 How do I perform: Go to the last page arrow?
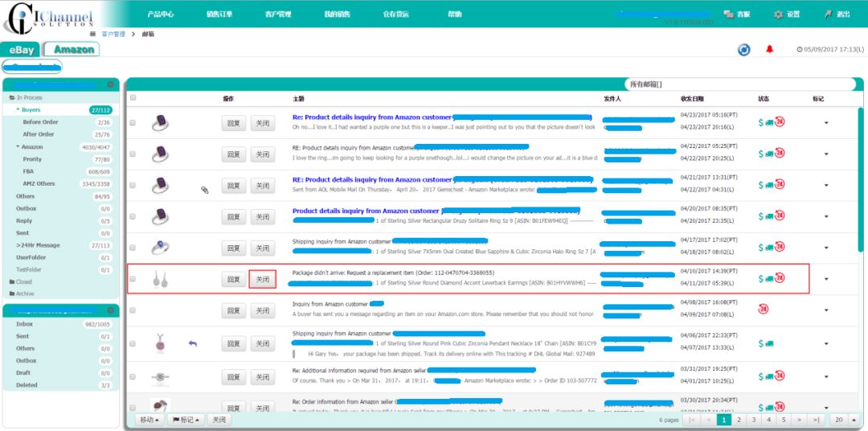click(x=817, y=420)
